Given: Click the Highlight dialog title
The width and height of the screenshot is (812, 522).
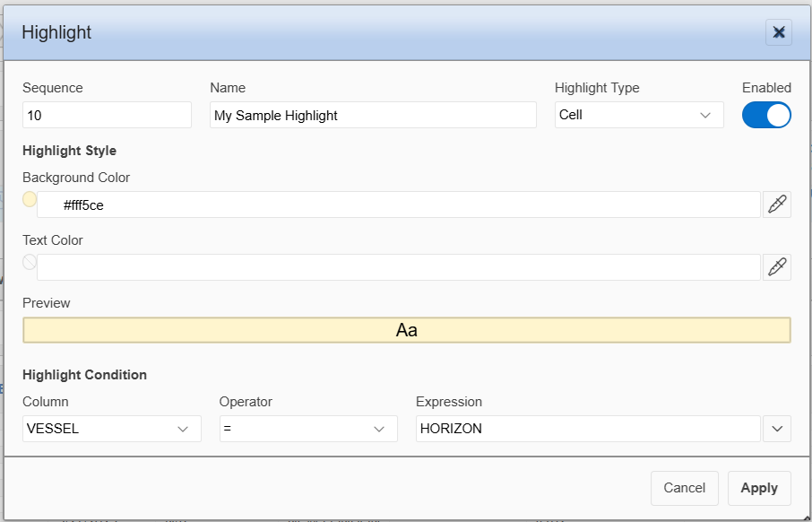Looking at the screenshot, I should (56, 32).
